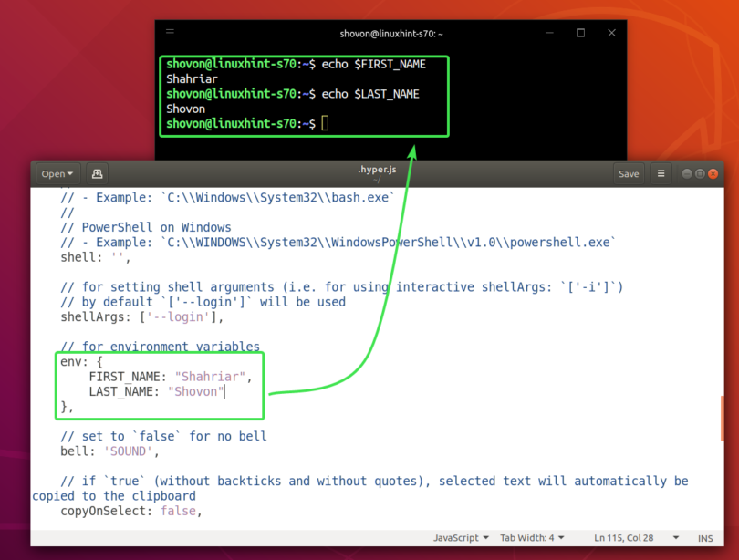Click the shellArgs: ['--login'] line

point(141,317)
